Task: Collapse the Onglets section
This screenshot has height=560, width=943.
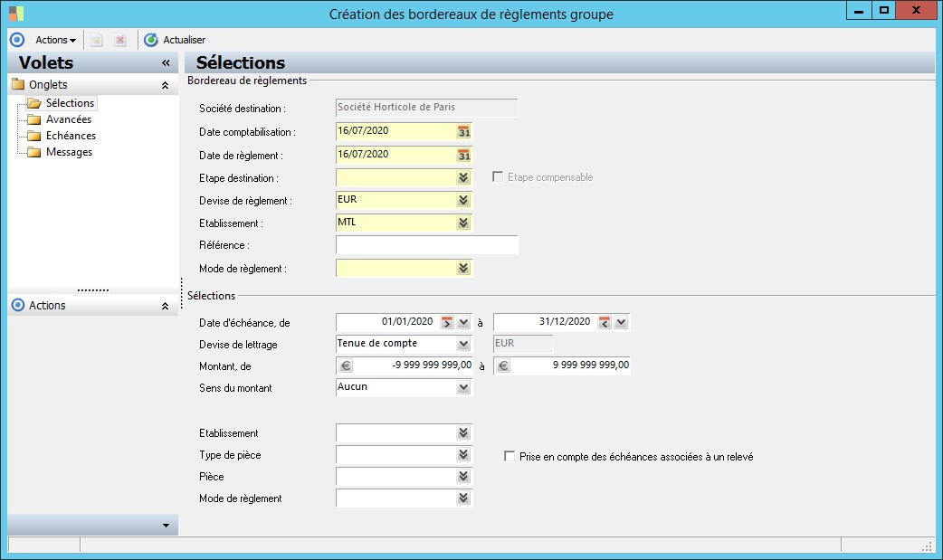Action: pyautogui.click(x=165, y=85)
